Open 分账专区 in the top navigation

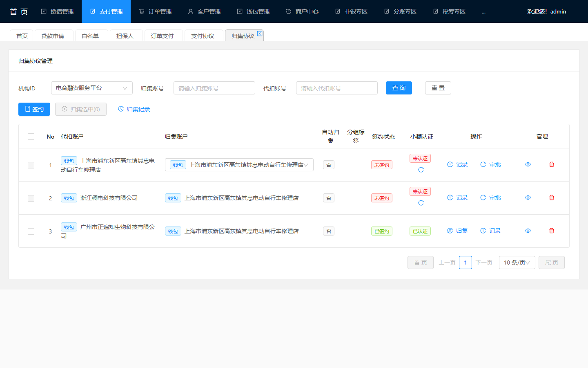tap(400, 11)
